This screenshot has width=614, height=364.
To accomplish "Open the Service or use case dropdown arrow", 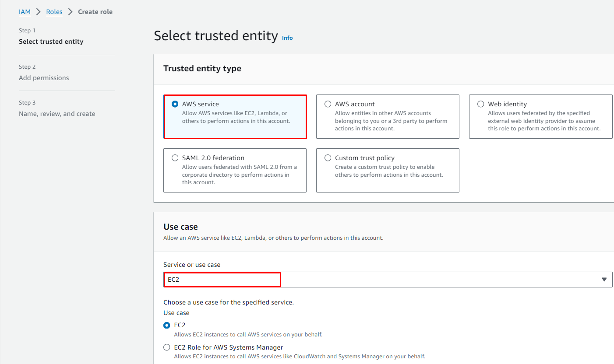I will (x=604, y=280).
